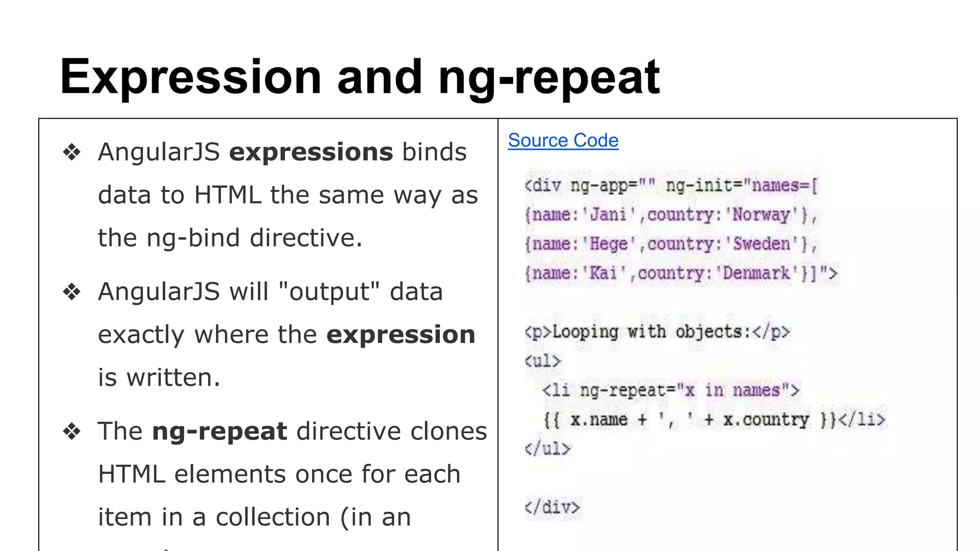Click the closing </ul> tag in the code

(548, 449)
